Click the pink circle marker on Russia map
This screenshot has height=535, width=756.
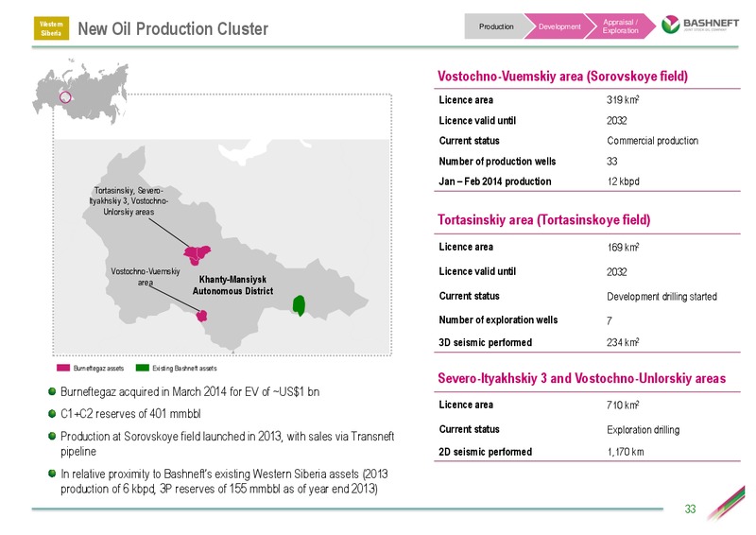pos(65,97)
